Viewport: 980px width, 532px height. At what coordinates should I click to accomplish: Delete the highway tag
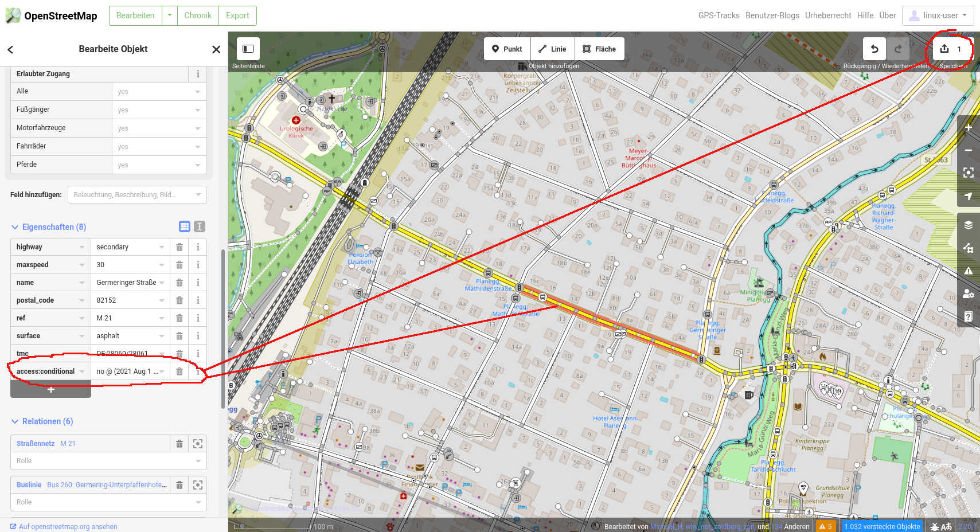179,247
